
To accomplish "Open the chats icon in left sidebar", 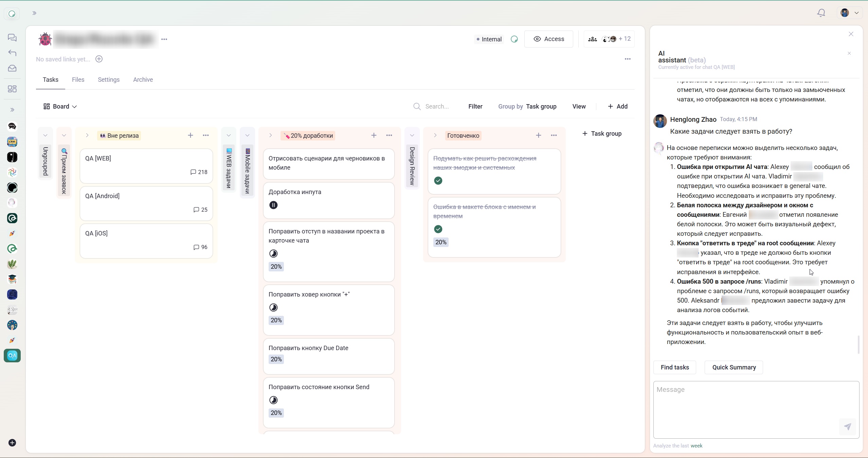I will tap(12, 37).
